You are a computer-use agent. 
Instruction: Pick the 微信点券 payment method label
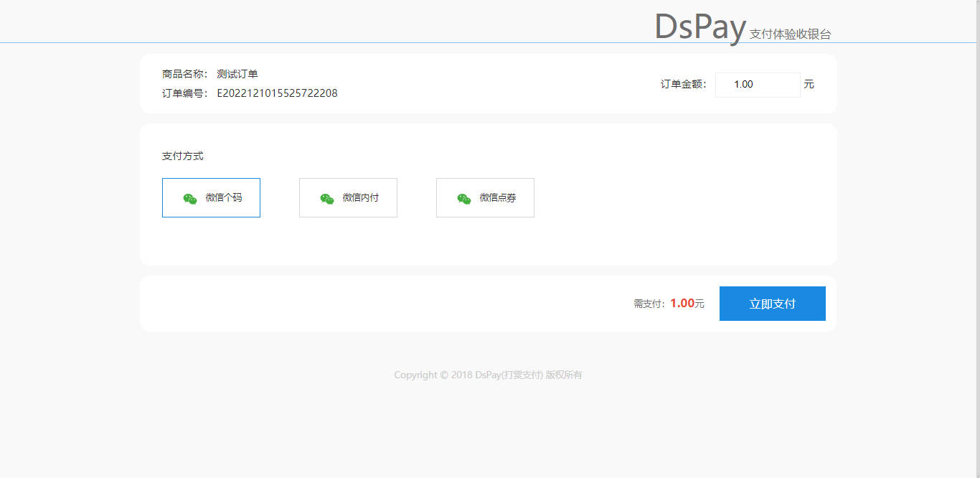pos(498,198)
